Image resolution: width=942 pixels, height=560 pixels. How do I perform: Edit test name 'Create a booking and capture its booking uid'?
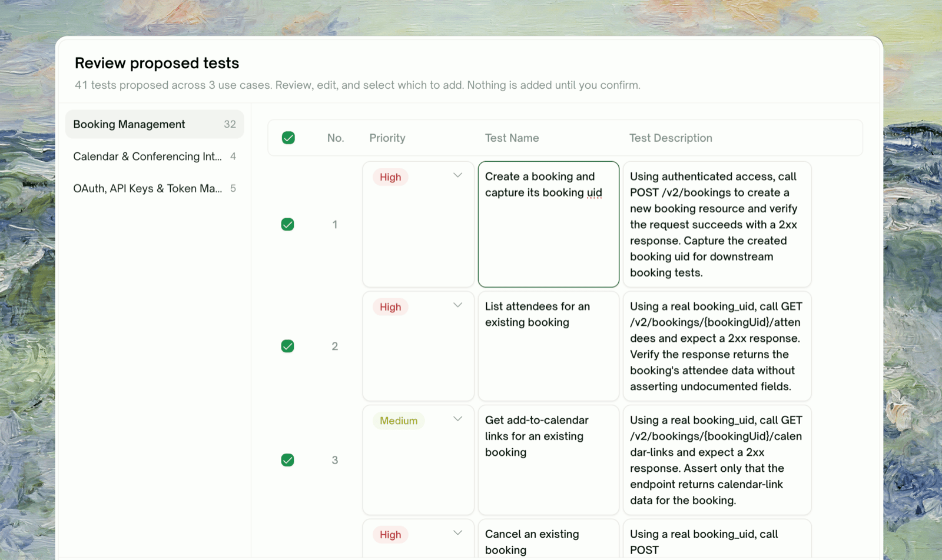549,224
